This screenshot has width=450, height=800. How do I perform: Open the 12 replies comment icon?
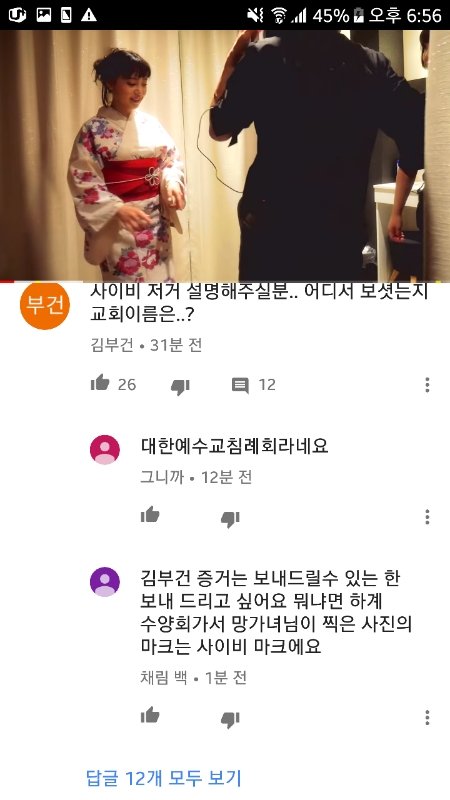point(240,385)
